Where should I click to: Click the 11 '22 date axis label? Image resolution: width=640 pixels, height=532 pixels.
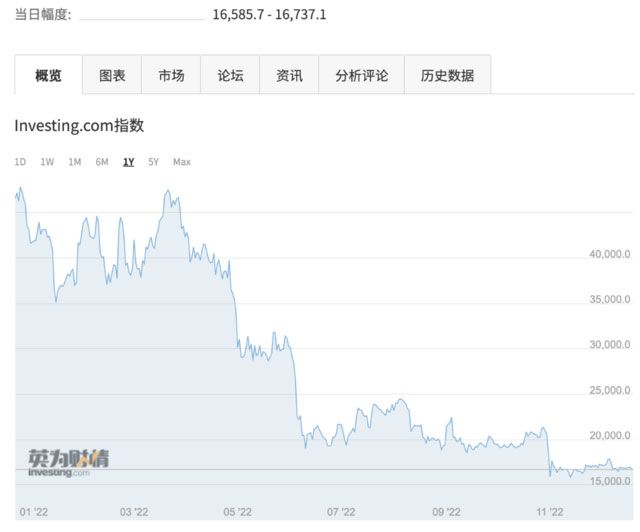[x=549, y=512]
